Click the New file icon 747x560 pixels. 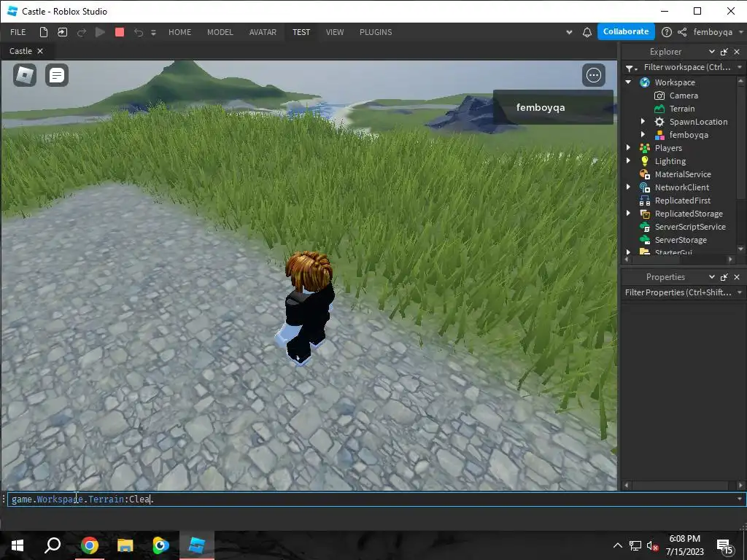[43, 32]
